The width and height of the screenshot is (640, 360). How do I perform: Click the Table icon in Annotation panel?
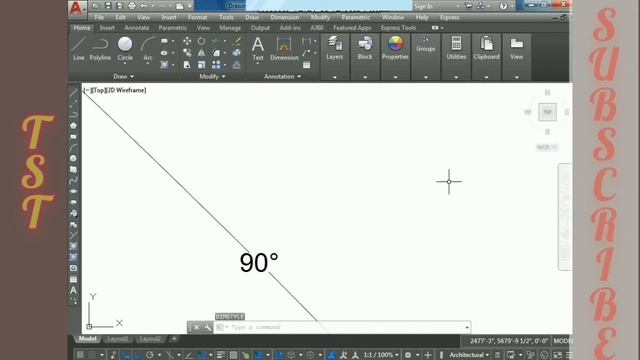pos(307,65)
